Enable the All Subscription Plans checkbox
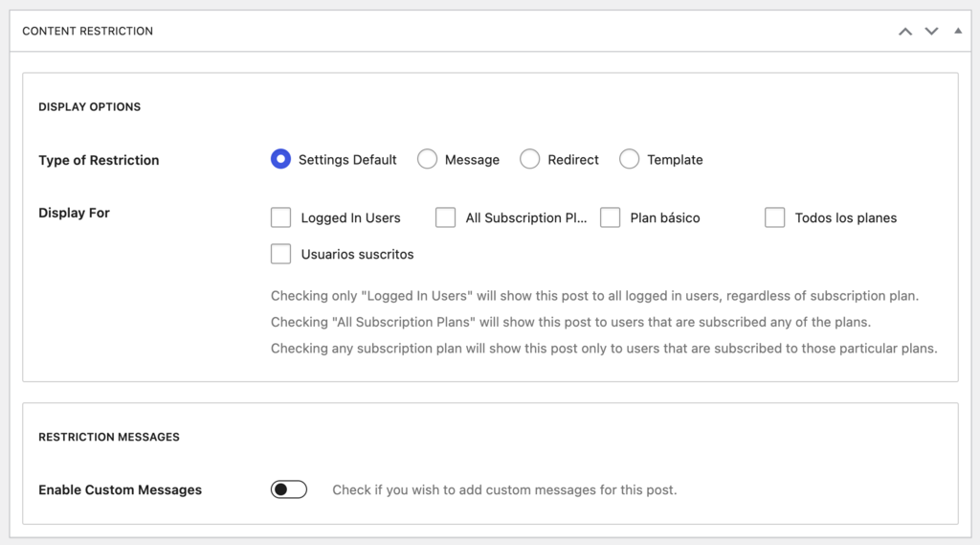The height and width of the screenshot is (545, 980). click(x=445, y=217)
